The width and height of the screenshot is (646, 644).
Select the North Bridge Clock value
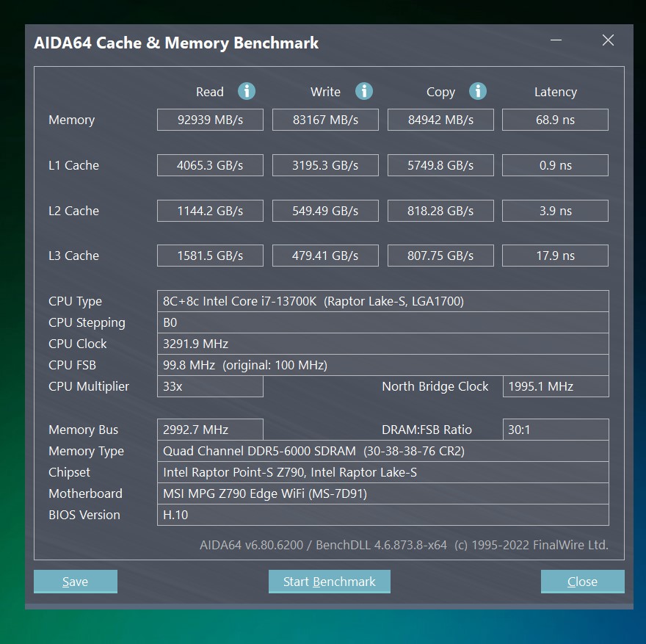[556, 386]
